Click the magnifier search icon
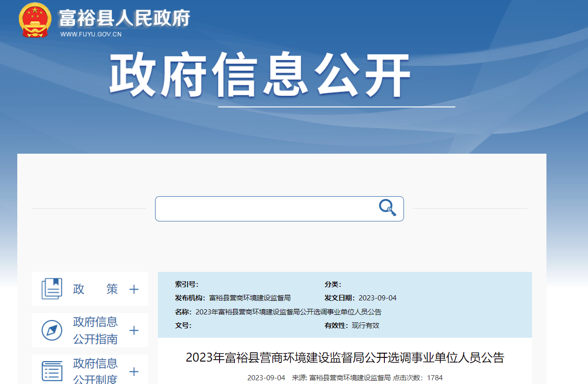588x384 pixels. 387,208
